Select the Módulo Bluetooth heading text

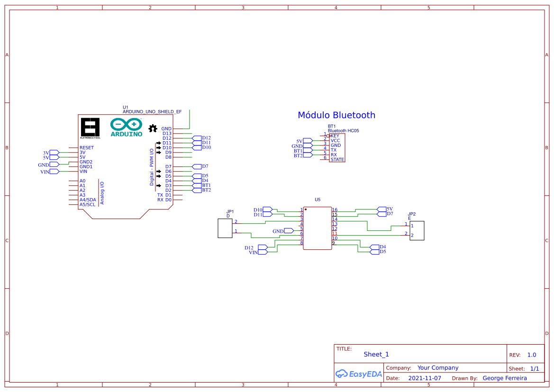tap(336, 115)
